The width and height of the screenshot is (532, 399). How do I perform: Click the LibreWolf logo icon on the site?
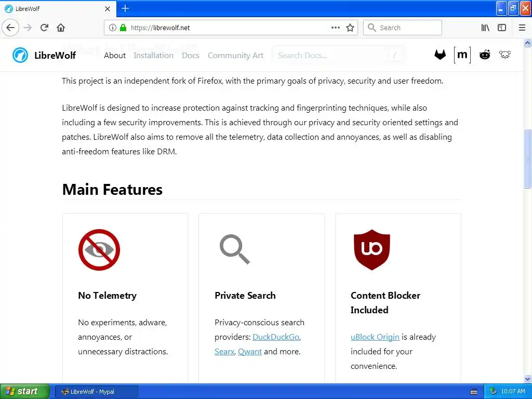click(x=20, y=55)
